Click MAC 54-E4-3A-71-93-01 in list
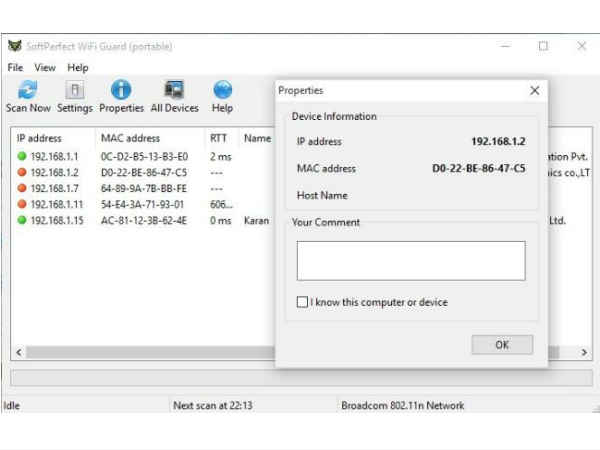Viewport: 600px width, 450px height. pyautogui.click(x=142, y=204)
